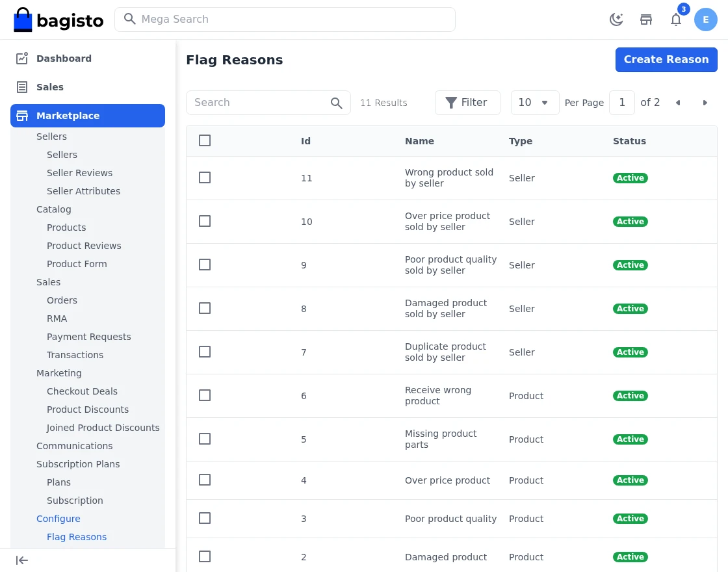Open Seller Reviews submenu

coord(79,173)
